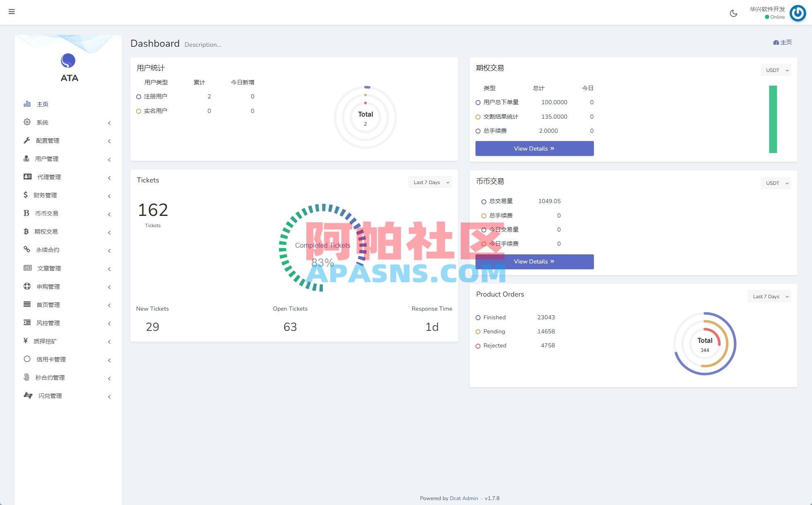Open the Last 7 Days dropdown in Tickets
812x505 pixels.
pos(430,182)
